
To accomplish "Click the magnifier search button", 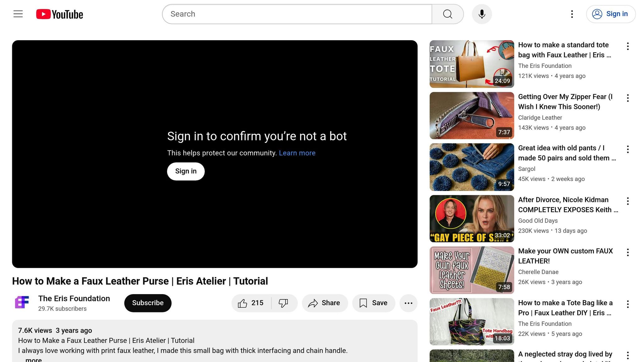I will pyautogui.click(x=447, y=14).
